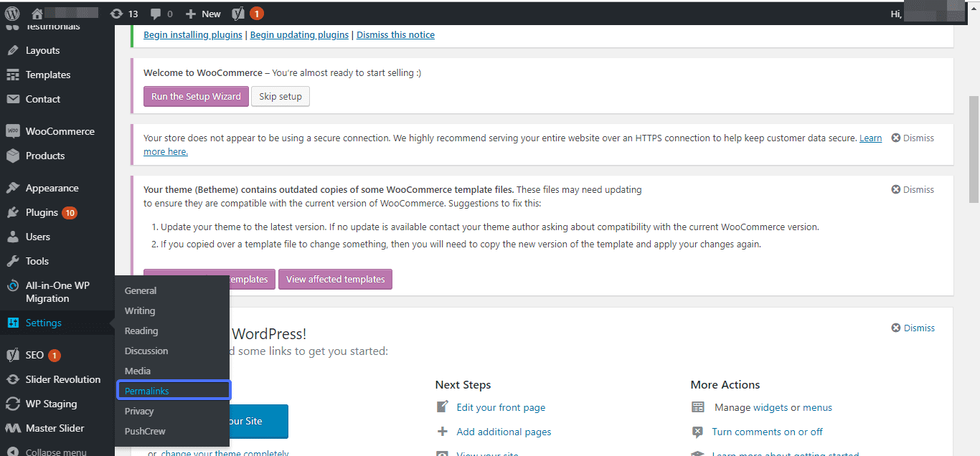Click View affected templates button
This screenshot has height=456, width=980.
[335, 279]
